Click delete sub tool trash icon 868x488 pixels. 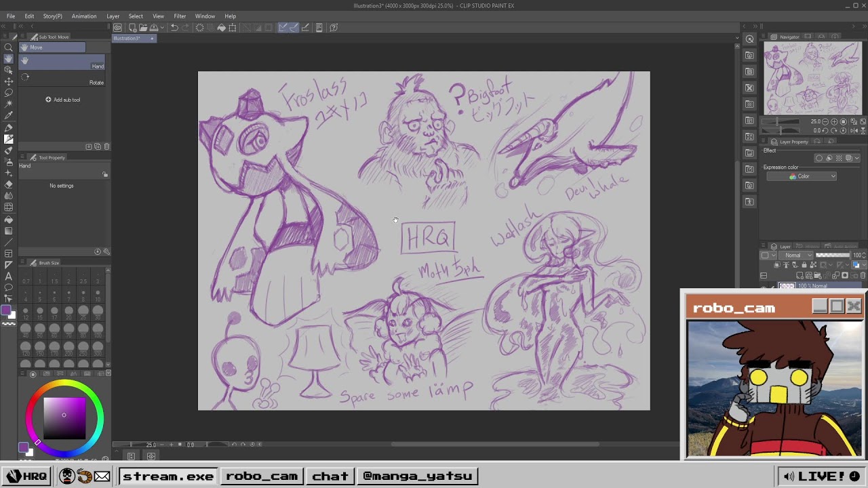coord(106,146)
